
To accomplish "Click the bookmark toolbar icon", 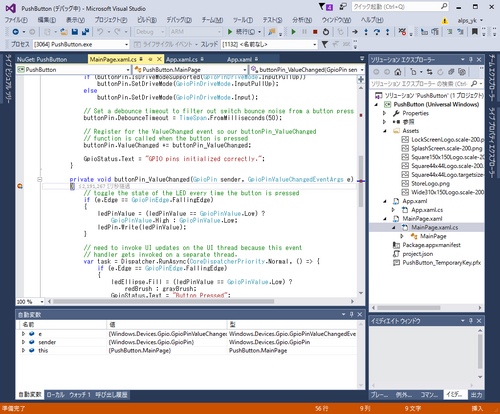I will (x=474, y=32).
